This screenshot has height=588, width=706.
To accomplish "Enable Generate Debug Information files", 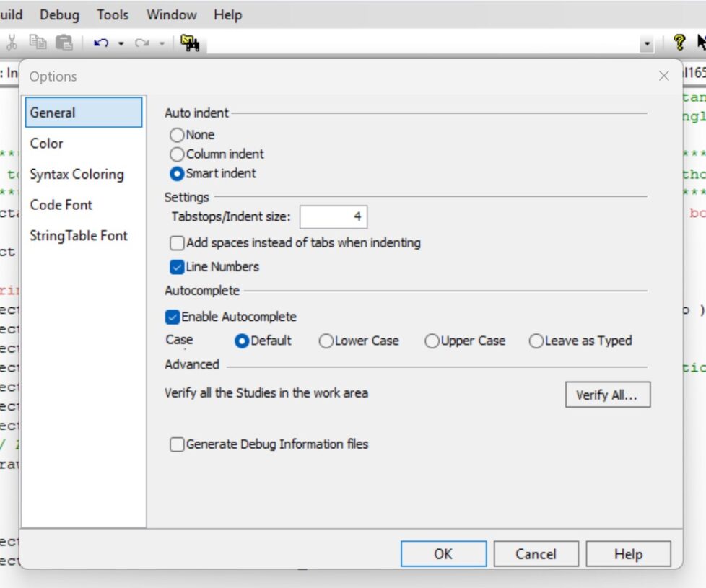I will [x=177, y=444].
